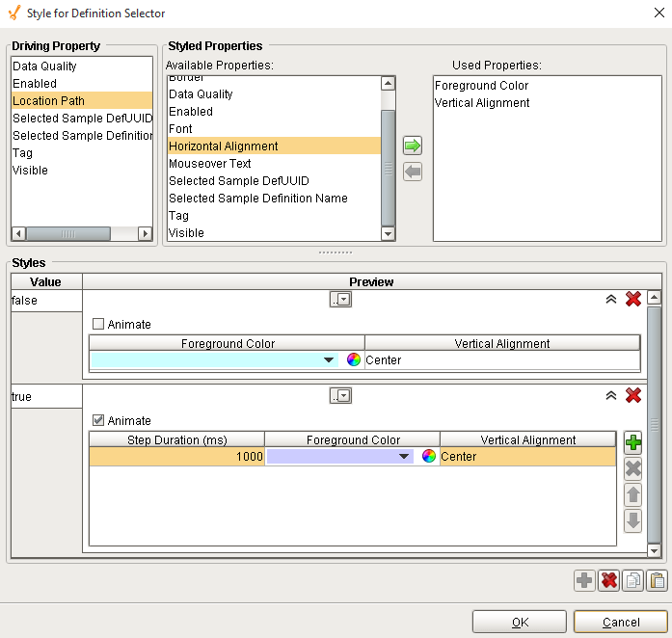Click Center vertical alignment cell in true row
The height and width of the screenshot is (638, 672).
(528, 456)
